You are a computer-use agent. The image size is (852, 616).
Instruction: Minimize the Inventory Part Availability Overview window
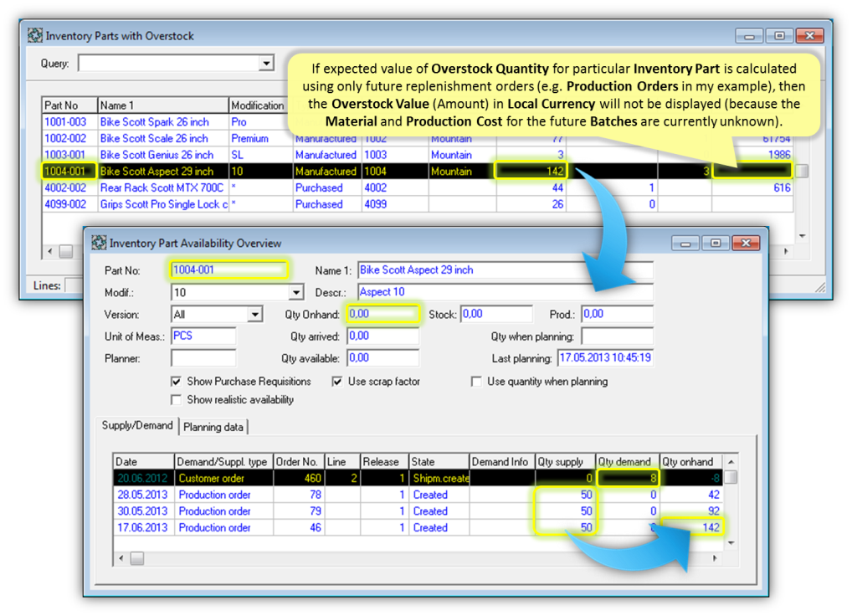[x=685, y=243]
